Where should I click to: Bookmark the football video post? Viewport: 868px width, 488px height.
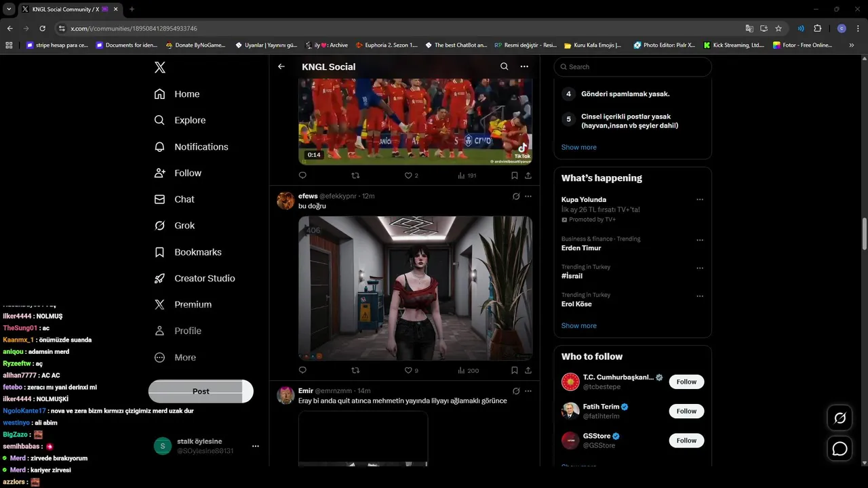(x=515, y=176)
